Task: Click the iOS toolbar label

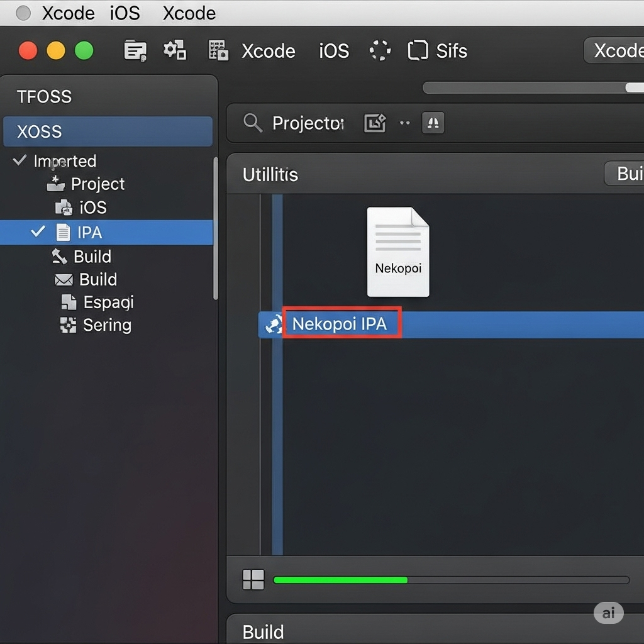Action: (334, 52)
